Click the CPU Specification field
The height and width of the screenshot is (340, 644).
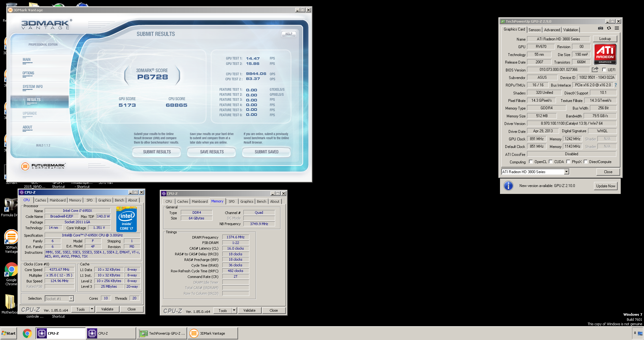pos(92,235)
